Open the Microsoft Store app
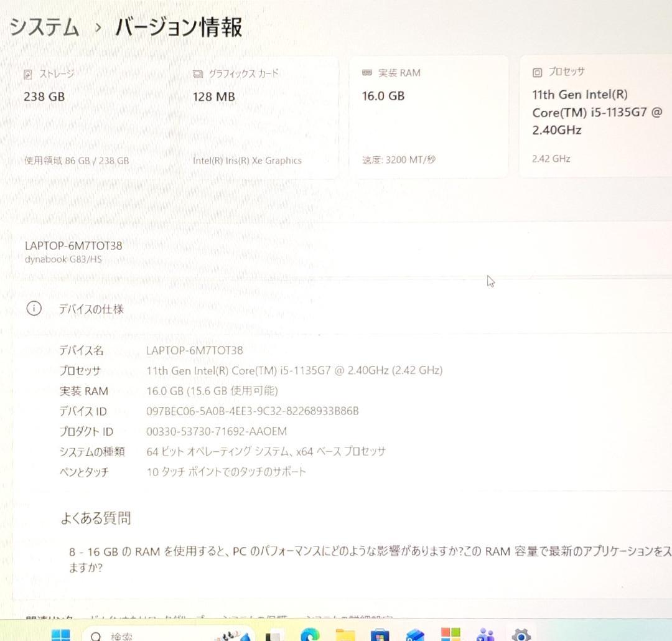Image resolution: width=672 pixels, height=641 pixels. 381,635
